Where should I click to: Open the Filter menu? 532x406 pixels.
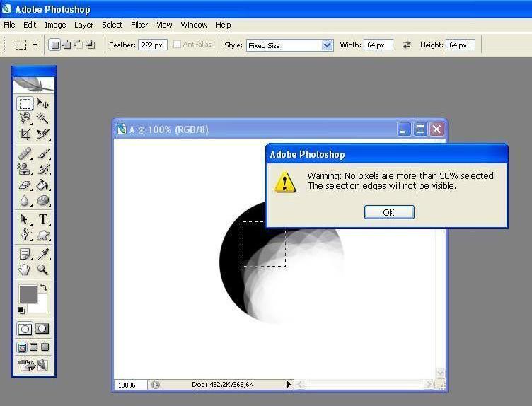point(139,25)
